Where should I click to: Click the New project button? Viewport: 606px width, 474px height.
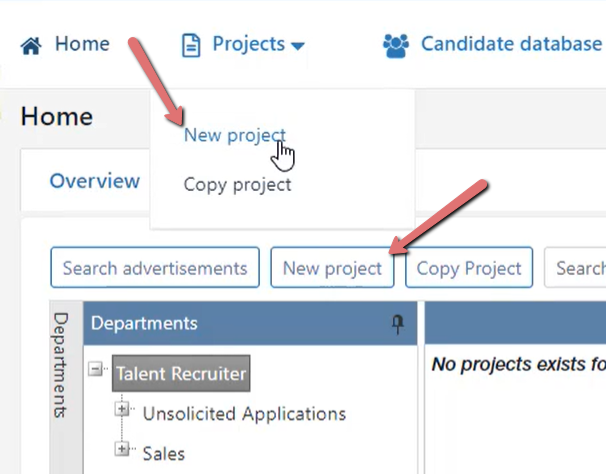tap(332, 268)
